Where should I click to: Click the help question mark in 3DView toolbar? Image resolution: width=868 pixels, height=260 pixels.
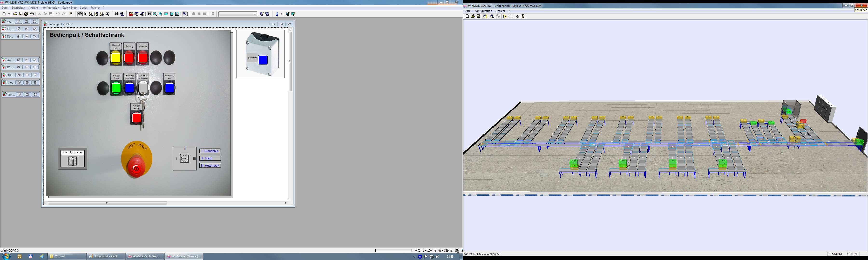click(x=523, y=16)
